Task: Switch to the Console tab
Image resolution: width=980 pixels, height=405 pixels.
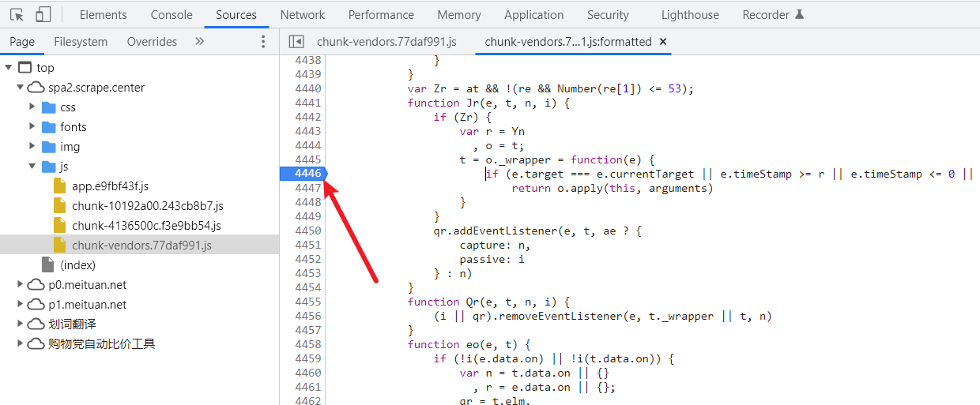Action: (x=171, y=15)
